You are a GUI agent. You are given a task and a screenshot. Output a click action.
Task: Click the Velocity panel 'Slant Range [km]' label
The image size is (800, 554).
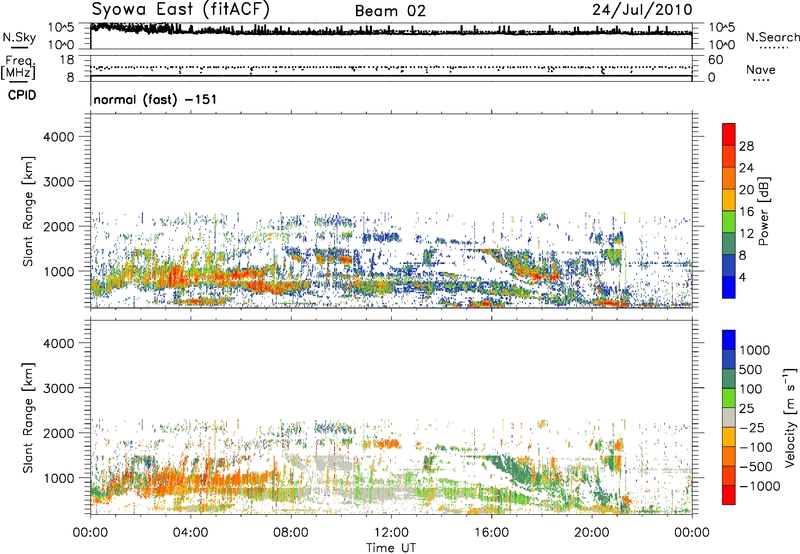click(x=28, y=417)
